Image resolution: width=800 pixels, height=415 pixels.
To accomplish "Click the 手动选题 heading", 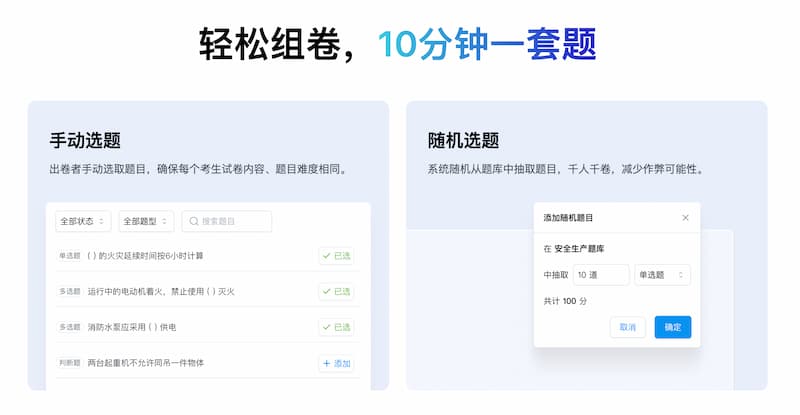I will tap(85, 140).
